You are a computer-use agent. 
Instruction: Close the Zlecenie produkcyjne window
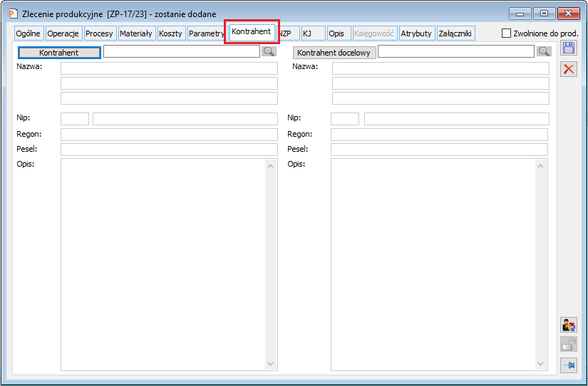pyautogui.click(x=569, y=14)
